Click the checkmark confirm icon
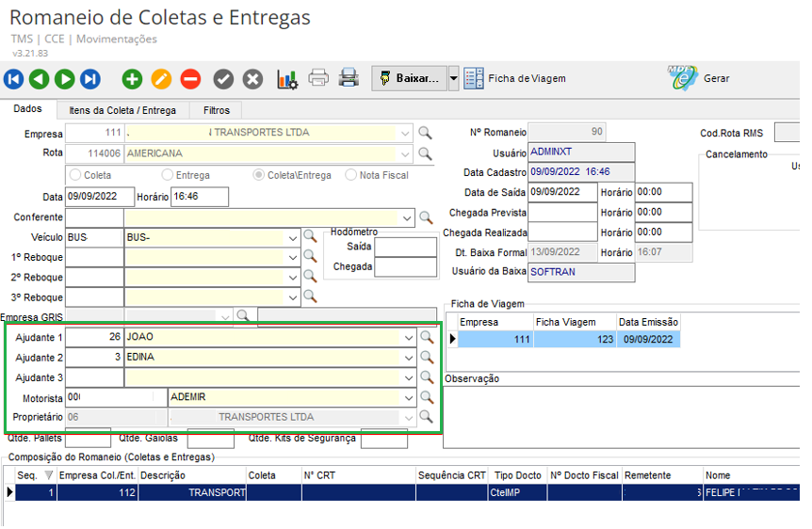Image resolution: width=812 pixels, height=529 pixels. [223, 79]
